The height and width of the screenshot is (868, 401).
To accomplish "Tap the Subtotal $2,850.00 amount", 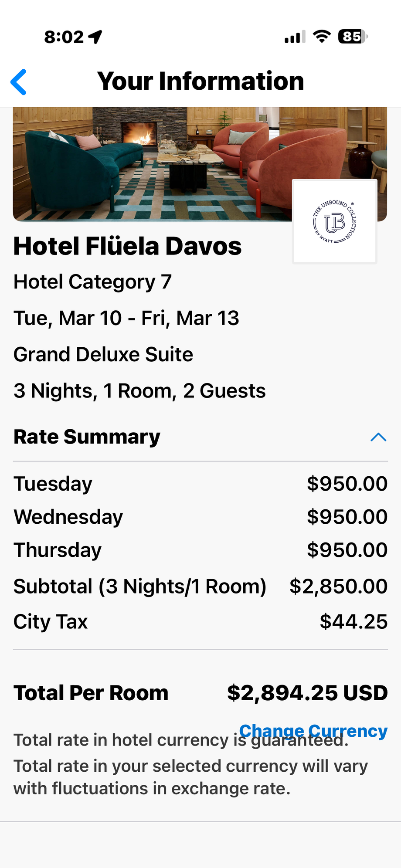I will (338, 587).
